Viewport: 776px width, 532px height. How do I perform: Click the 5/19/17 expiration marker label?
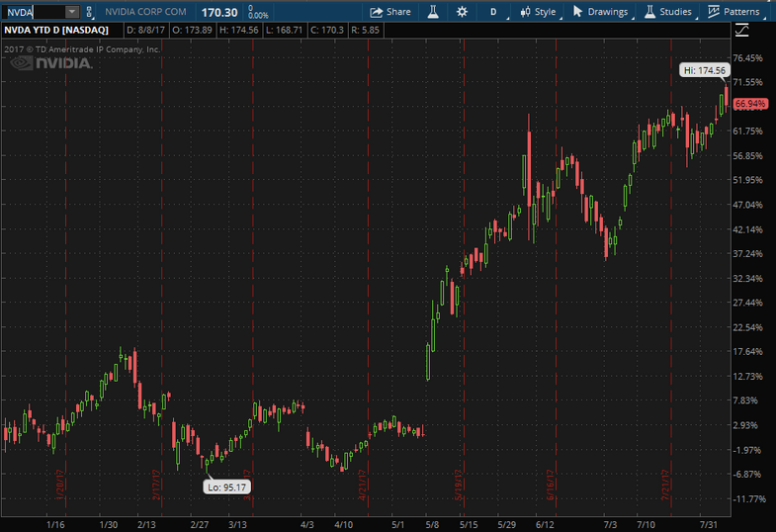(x=458, y=485)
